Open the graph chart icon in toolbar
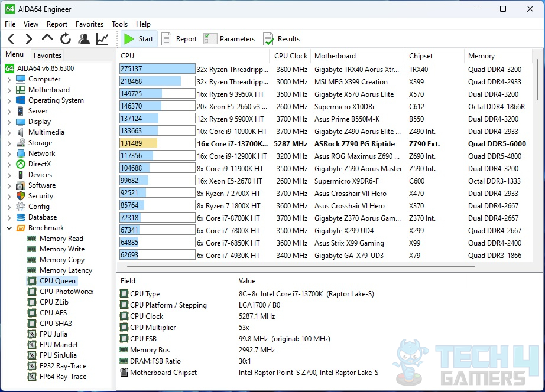The image size is (545, 392). pos(102,39)
